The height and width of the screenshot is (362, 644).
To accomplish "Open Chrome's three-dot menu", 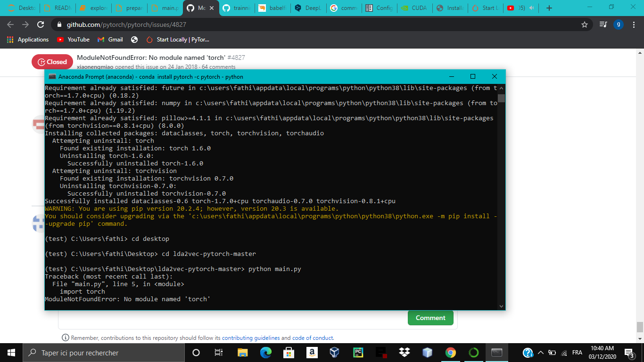I will pos(634,24).
